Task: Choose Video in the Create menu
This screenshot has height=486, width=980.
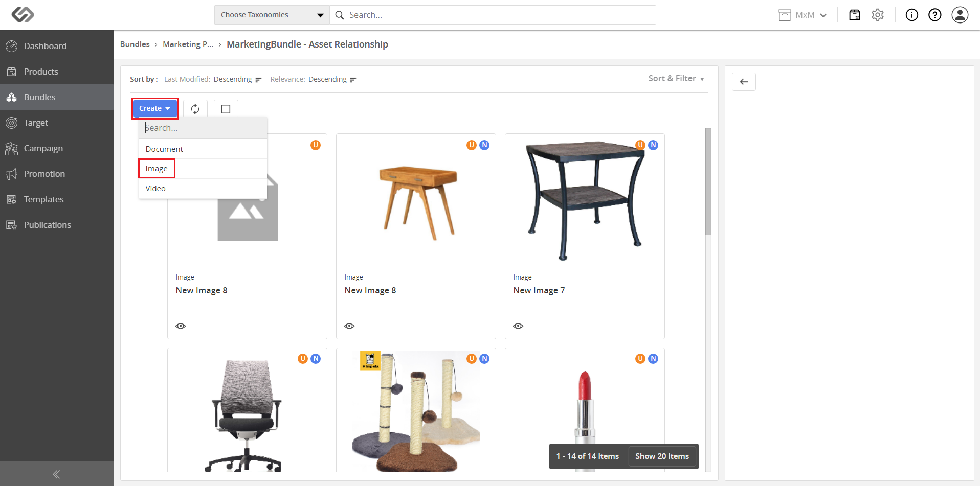Action: pyautogui.click(x=203, y=189)
